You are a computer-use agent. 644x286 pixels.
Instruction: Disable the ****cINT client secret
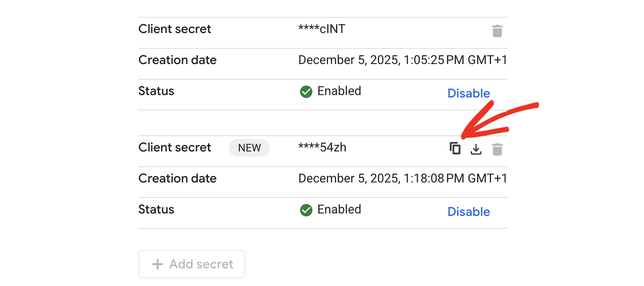point(469,93)
